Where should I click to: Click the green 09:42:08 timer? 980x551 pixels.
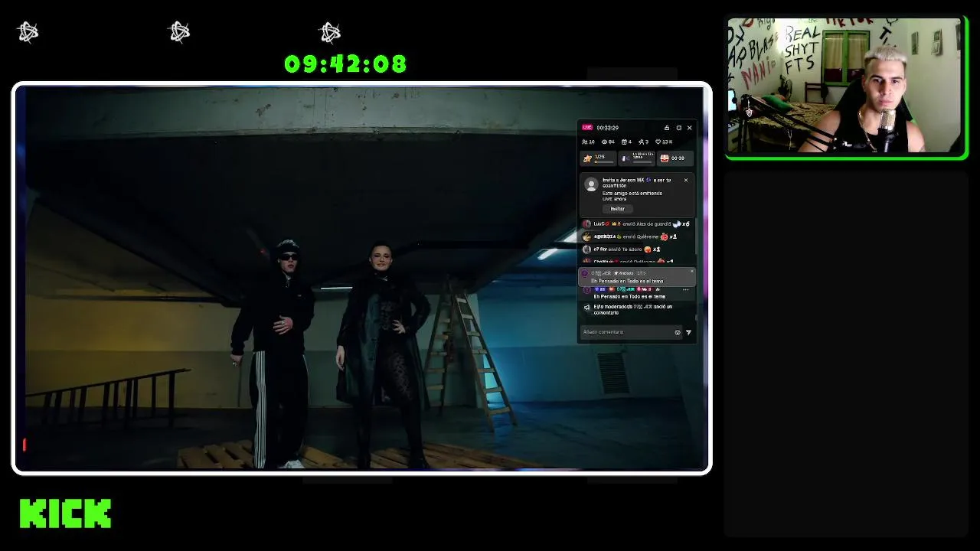pos(345,64)
